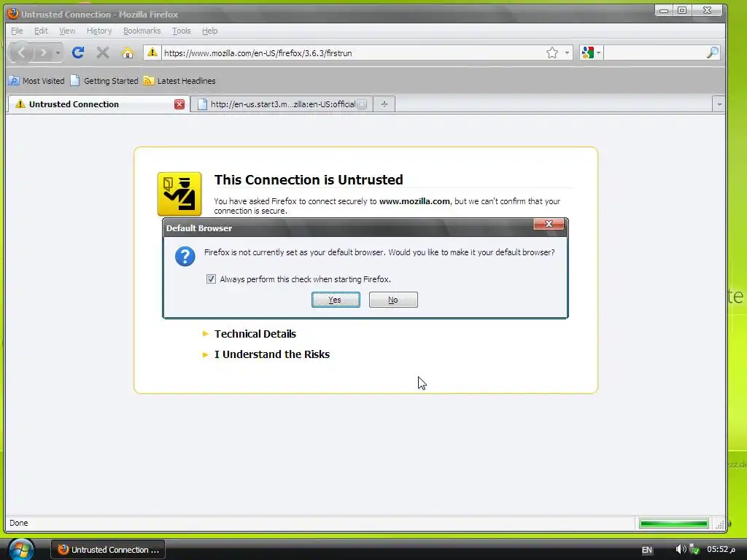Viewport: 747px width, 560px height.
Task: Open the View menu
Action: click(x=67, y=31)
